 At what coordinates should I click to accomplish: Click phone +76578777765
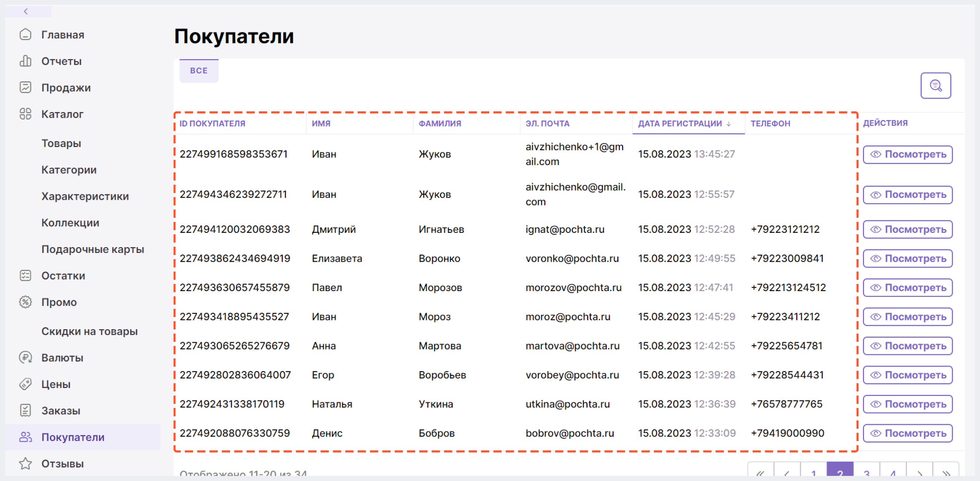coord(786,404)
